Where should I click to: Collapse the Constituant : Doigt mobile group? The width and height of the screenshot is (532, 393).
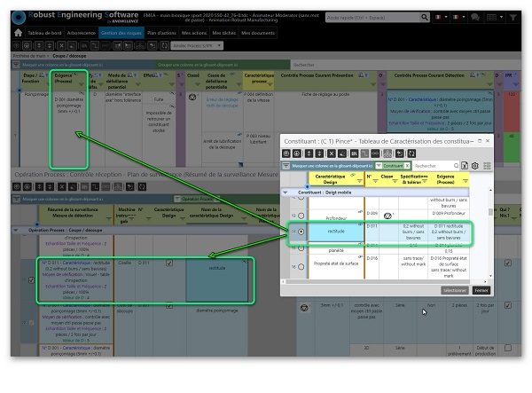(285, 193)
